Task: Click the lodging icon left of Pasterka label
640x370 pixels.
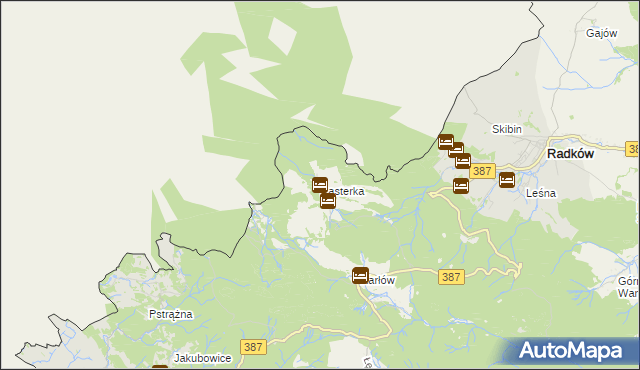Action: (320, 185)
